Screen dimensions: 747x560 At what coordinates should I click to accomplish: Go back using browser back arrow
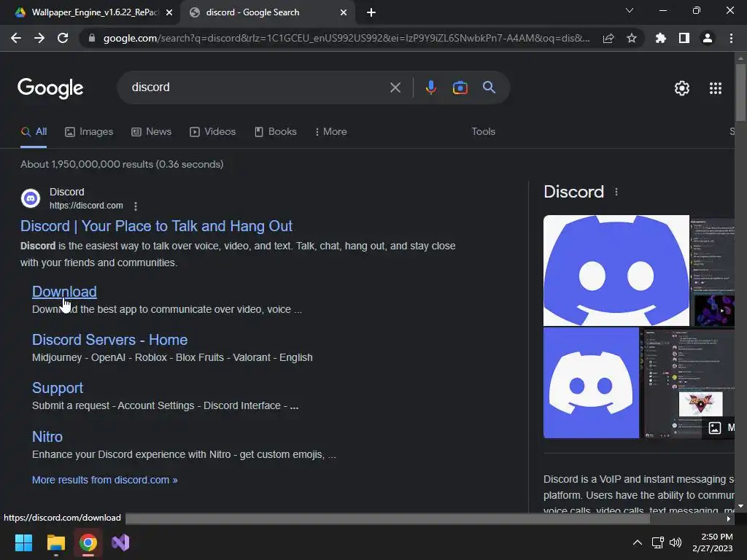[16, 38]
